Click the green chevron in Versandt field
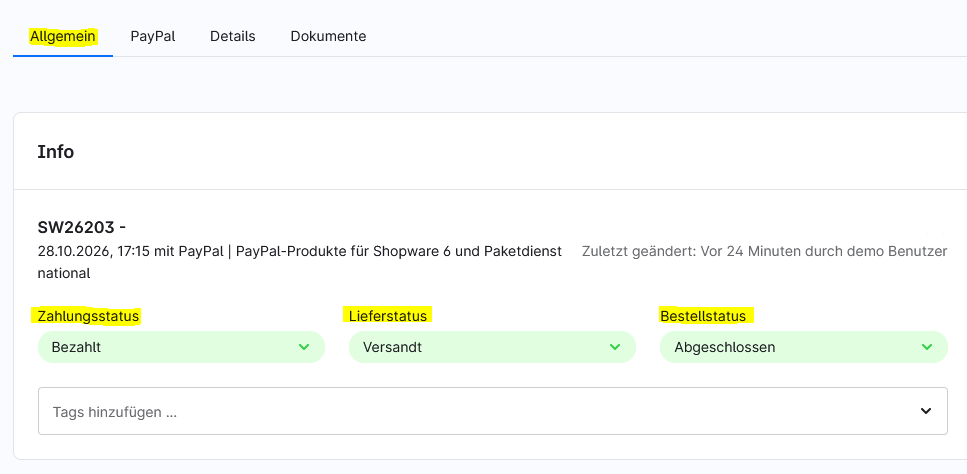This screenshot has height=474, width=967. click(615, 347)
